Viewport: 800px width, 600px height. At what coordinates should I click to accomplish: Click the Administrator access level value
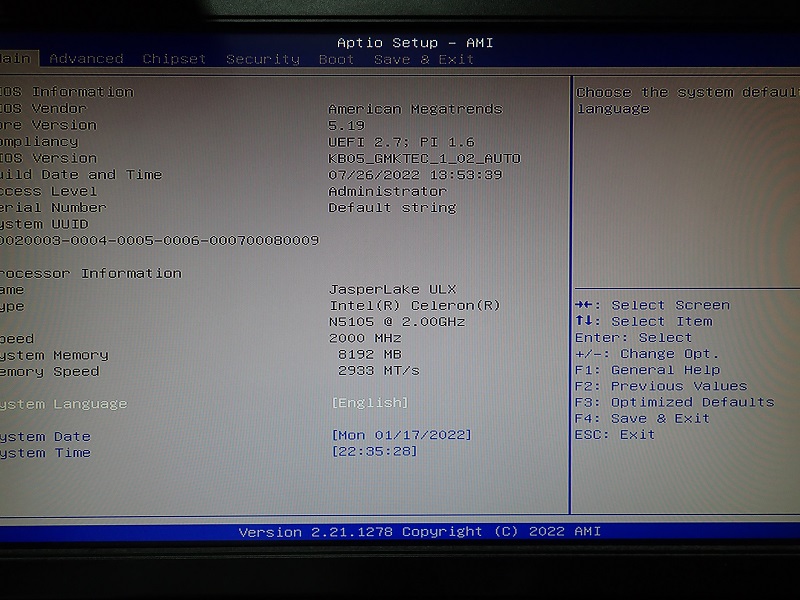click(388, 191)
